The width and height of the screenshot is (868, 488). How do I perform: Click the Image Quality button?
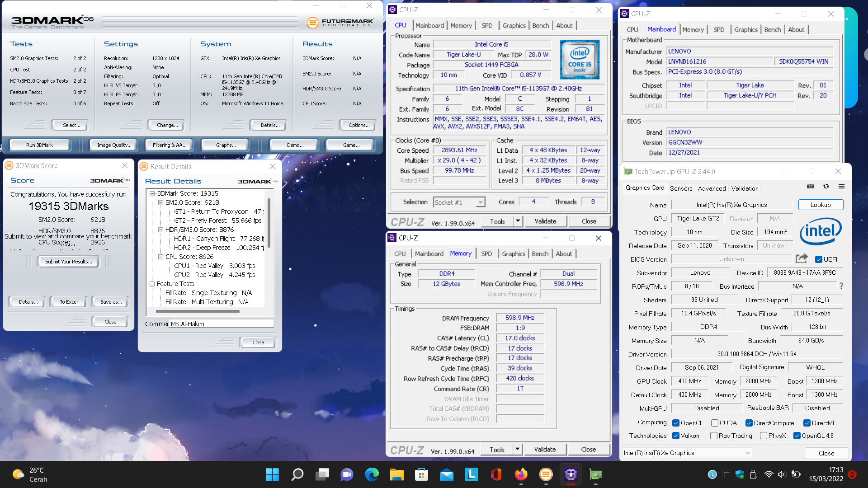tap(114, 145)
